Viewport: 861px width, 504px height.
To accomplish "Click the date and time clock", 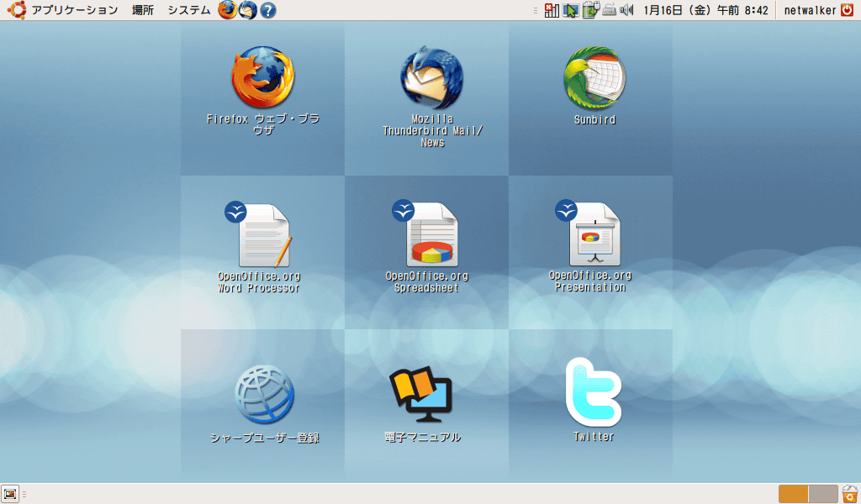I will 705,10.
